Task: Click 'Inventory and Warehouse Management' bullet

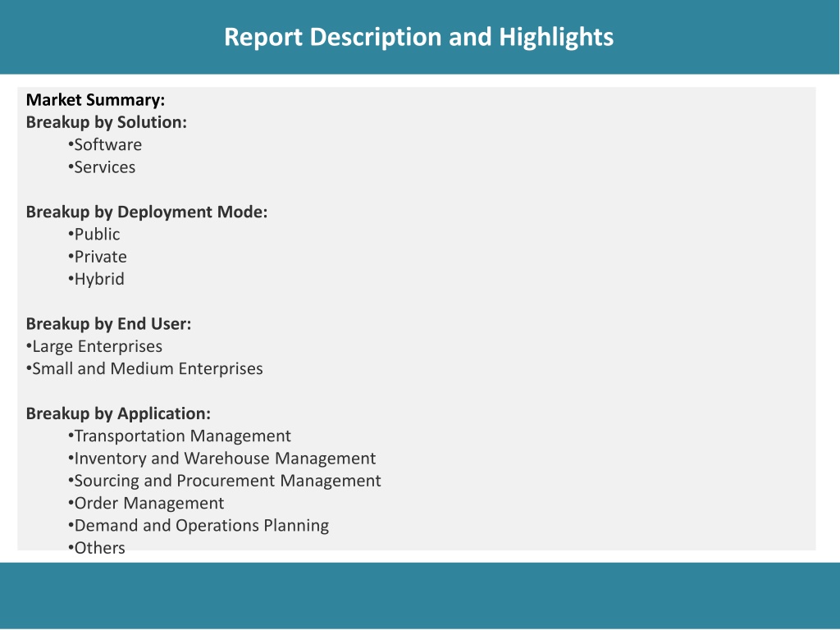Action: click(221, 459)
